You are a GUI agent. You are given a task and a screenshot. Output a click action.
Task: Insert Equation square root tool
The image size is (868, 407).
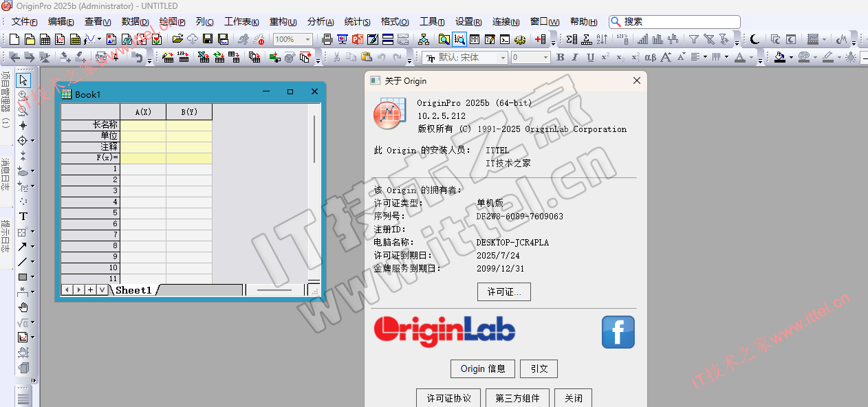[x=23, y=322]
